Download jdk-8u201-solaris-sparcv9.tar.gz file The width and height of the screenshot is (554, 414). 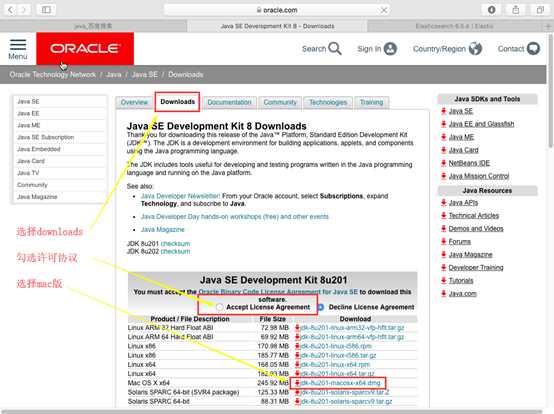pyautogui.click(x=346, y=401)
